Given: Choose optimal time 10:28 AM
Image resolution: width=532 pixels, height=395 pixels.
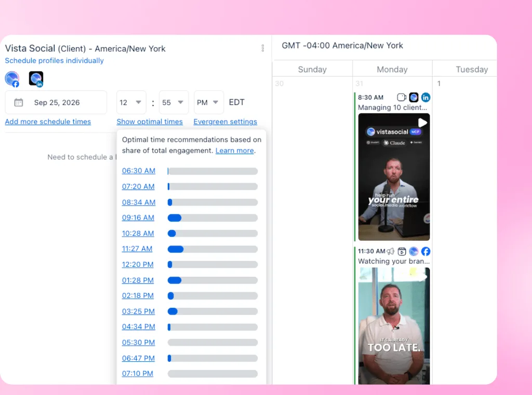Looking at the screenshot, I should (x=138, y=233).
